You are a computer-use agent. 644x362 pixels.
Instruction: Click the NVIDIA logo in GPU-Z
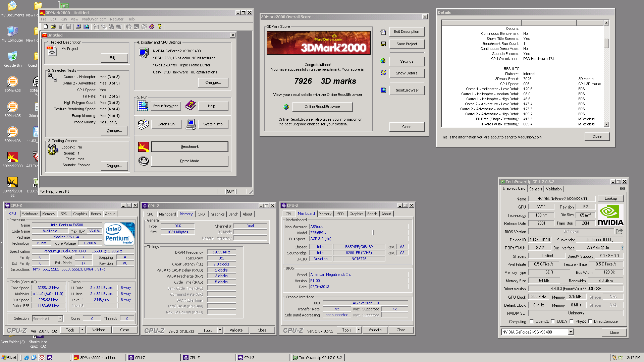610,215
